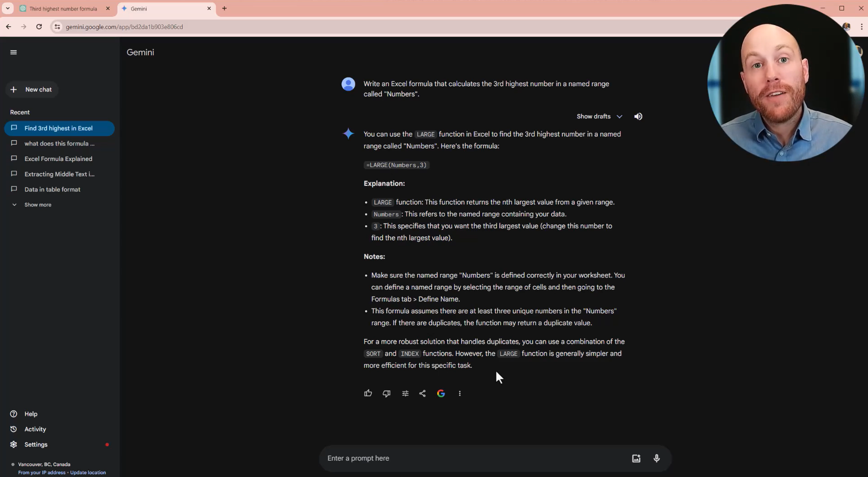
Task: Open Settings in the sidebar
Action: click(x=36, y=445)
